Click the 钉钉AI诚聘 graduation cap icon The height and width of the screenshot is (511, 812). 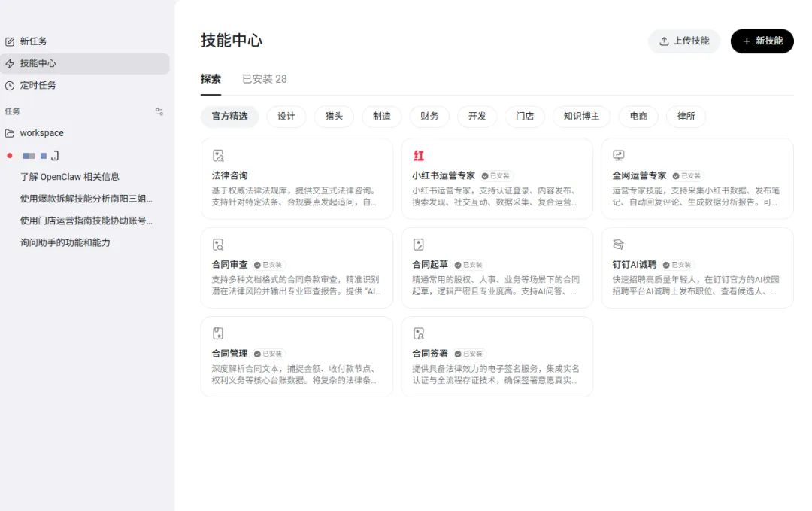click(618, 244)
